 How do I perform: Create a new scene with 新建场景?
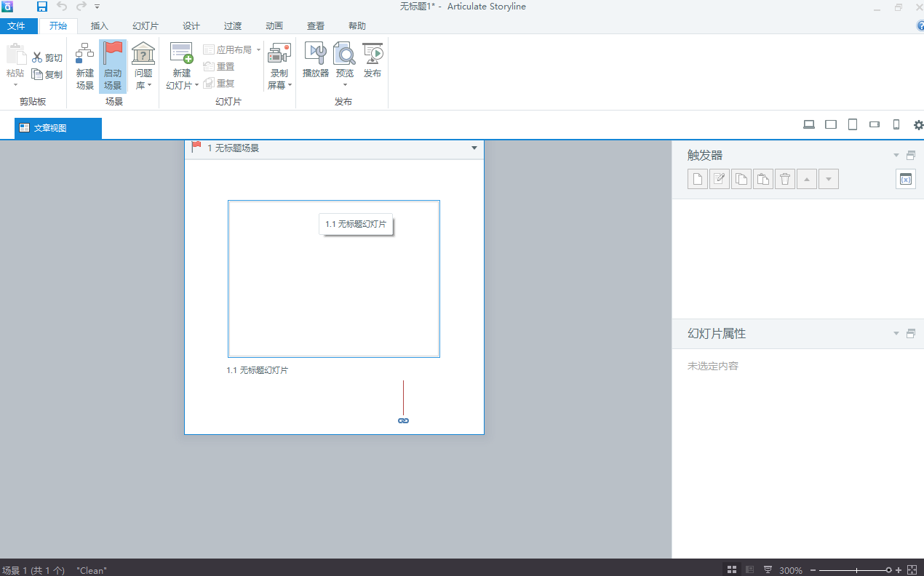(85, 66)
